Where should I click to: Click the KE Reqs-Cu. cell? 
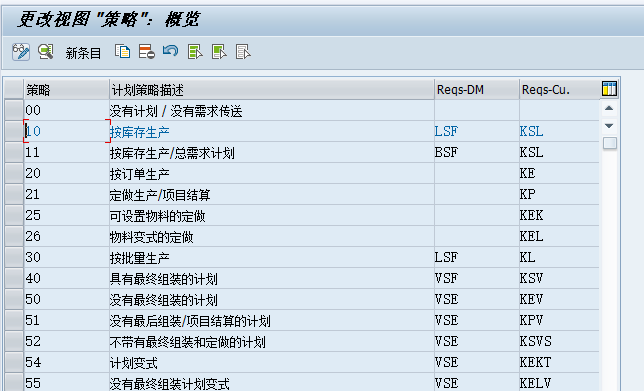559,173
